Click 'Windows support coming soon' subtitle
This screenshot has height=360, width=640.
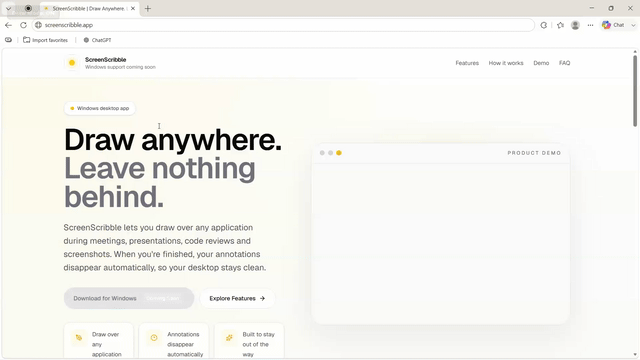coord(120,67)
